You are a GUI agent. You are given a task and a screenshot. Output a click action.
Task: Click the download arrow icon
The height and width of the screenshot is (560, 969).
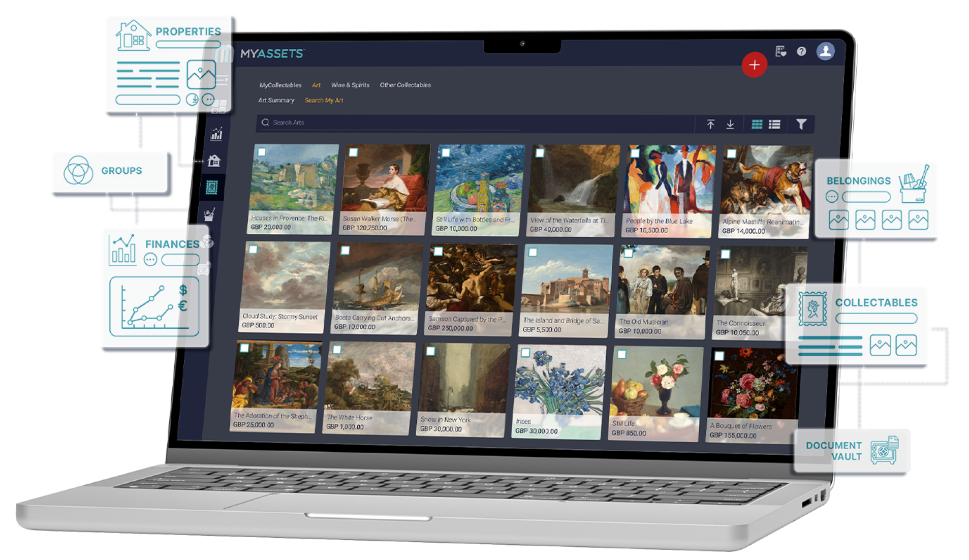(730, 124)
